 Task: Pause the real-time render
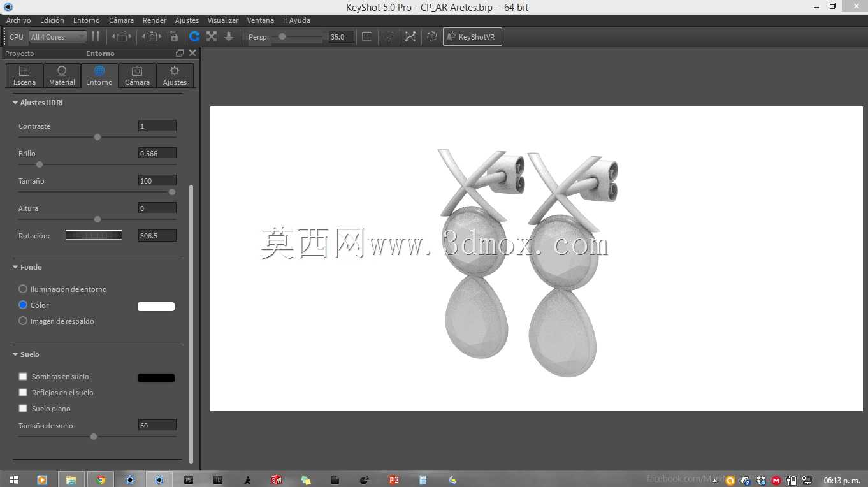tap(96, 36)
